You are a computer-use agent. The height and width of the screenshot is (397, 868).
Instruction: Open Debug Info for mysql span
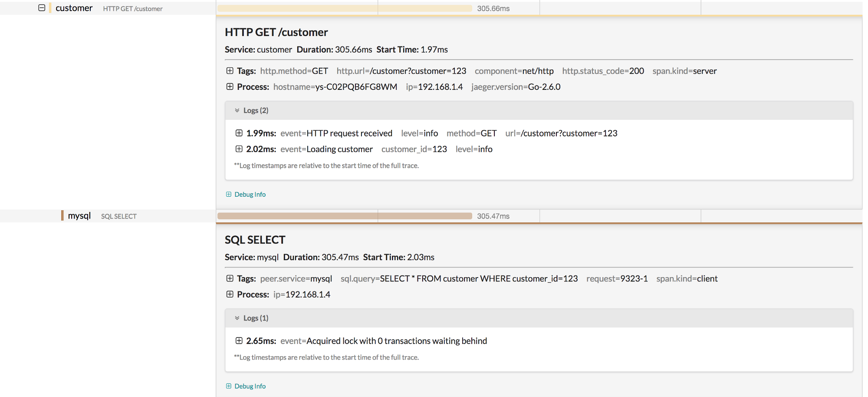pyautogui.click(x=246, y=386)
